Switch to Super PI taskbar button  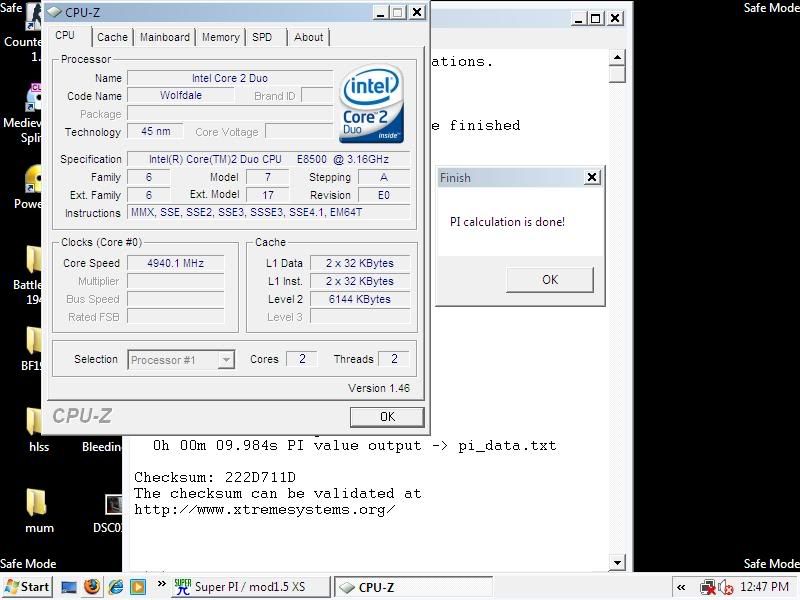tap(250, 587)
